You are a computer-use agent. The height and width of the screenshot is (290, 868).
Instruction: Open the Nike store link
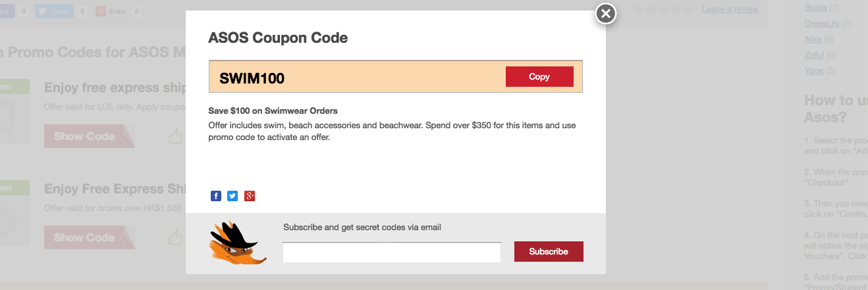point(813,39)
